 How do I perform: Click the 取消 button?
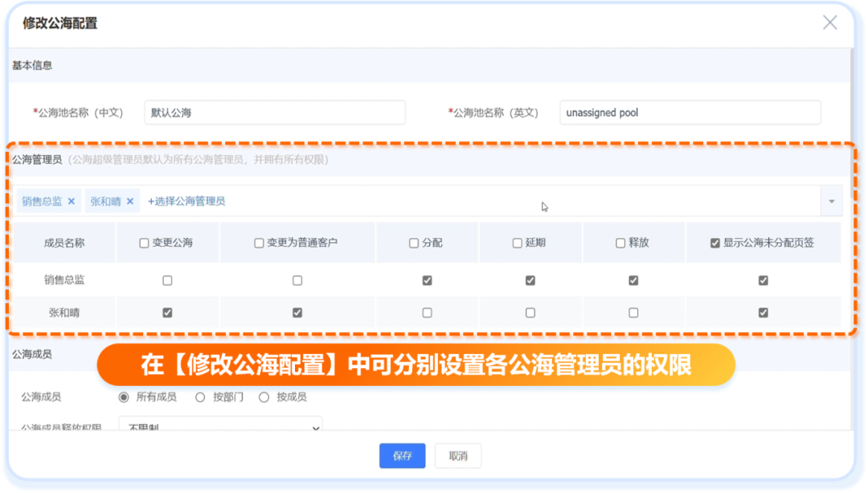[457, 455]
